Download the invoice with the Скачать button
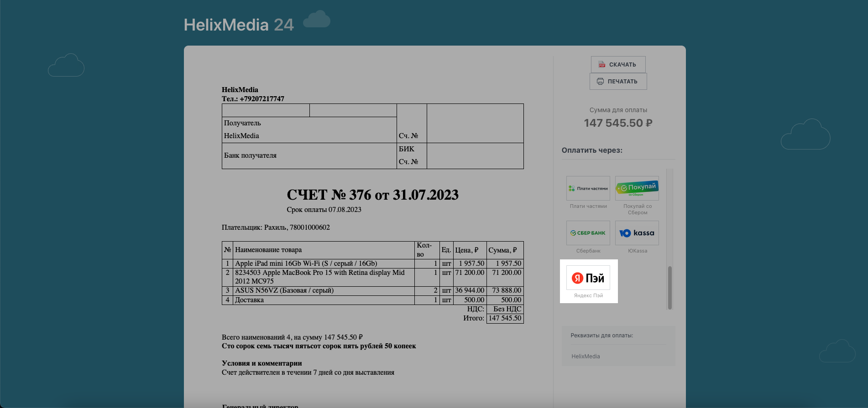 [618, 65]
